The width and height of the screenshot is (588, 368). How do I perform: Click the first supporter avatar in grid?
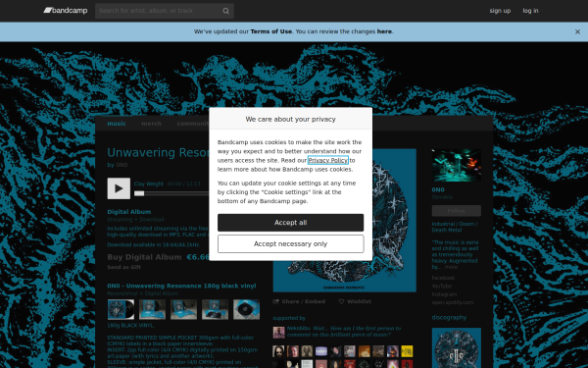[278, 351]
